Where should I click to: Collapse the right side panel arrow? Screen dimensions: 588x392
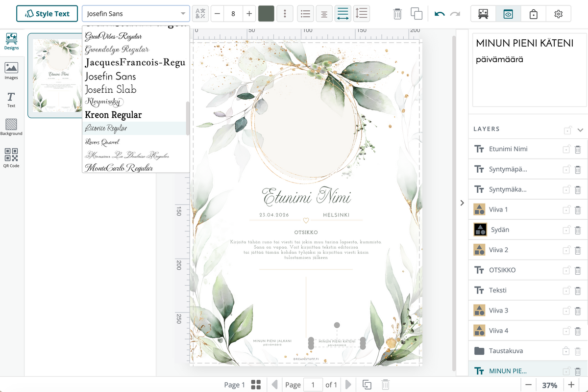point(462,203)
